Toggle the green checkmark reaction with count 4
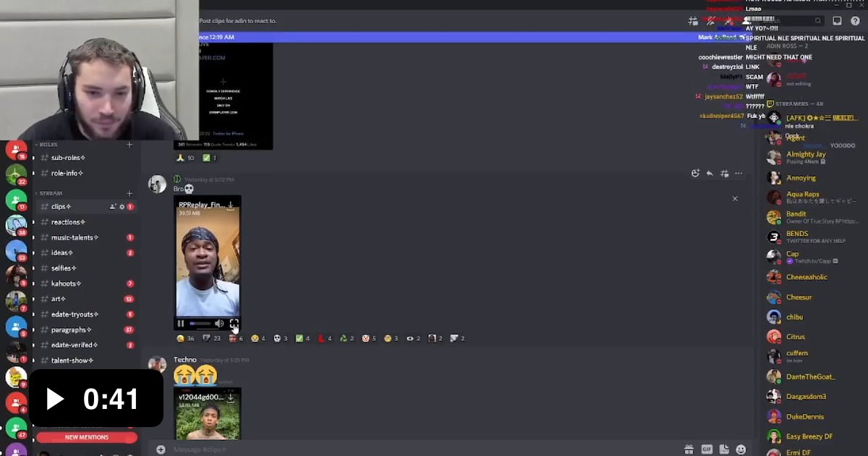 (x=303, y=338)
